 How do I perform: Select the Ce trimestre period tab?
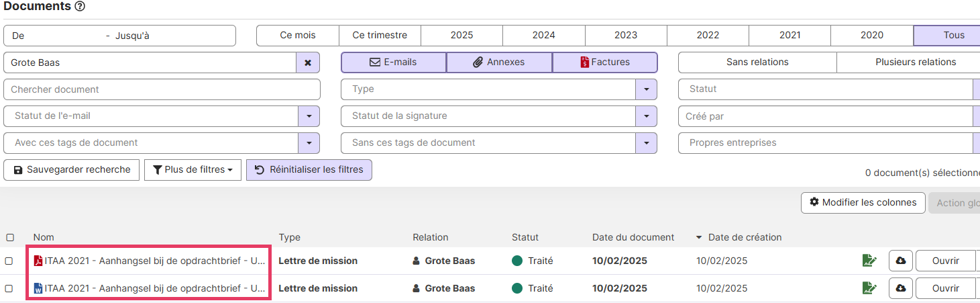pos(380,36)
